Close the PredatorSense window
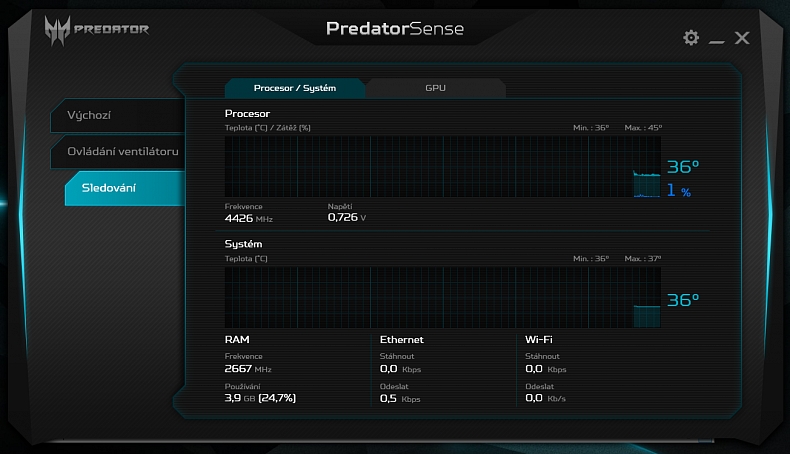Image resolution: width=790 pixels, height=454 pixels. [742, 38]
